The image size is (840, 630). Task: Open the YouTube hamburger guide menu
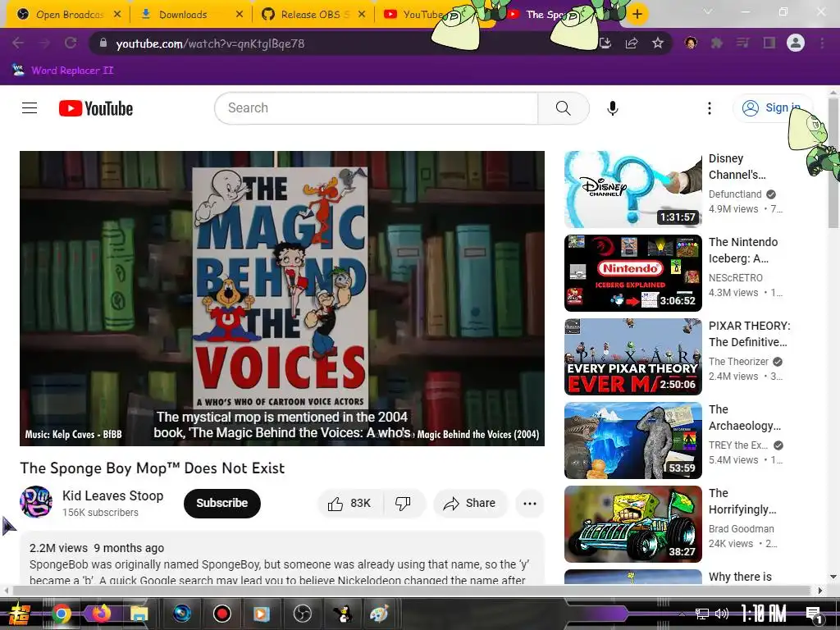click(x=30, y=108)
